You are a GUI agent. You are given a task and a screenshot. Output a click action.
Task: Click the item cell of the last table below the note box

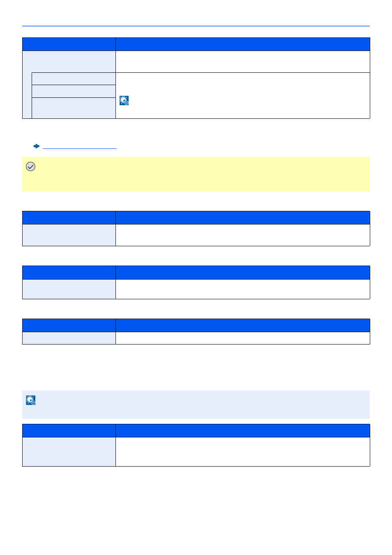69,452
